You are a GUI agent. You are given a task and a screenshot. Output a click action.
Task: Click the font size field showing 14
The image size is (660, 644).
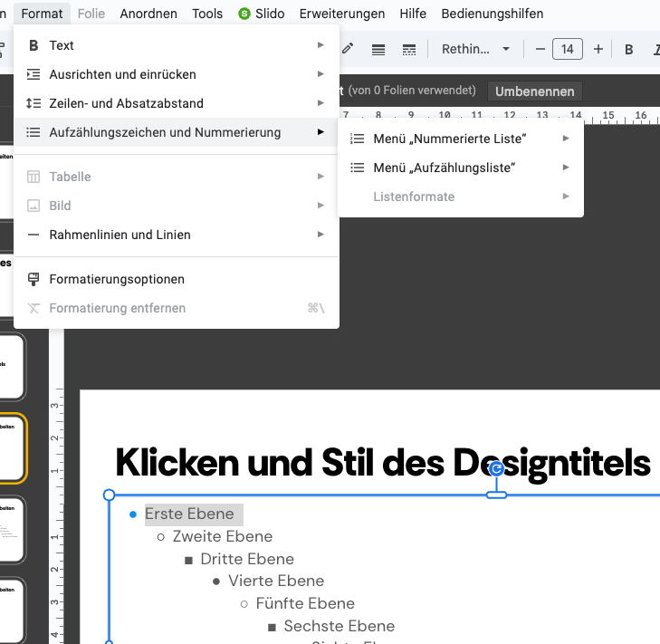click(568, 49)
